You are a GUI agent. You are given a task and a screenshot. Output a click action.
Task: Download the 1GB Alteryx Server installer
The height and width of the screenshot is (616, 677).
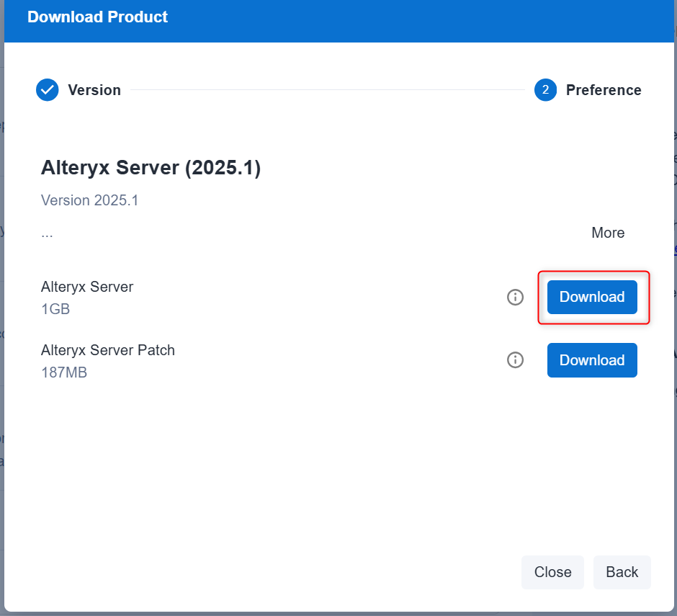592,297
